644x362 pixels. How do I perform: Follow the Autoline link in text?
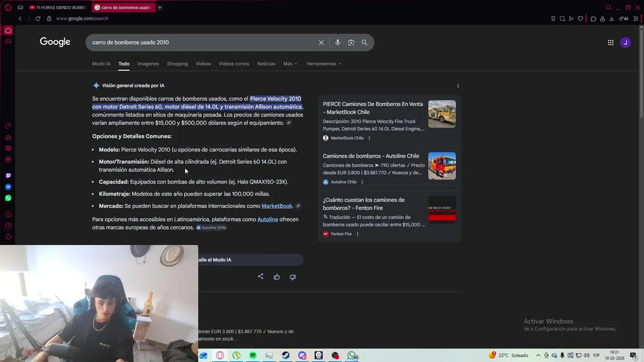coord(268,220)
